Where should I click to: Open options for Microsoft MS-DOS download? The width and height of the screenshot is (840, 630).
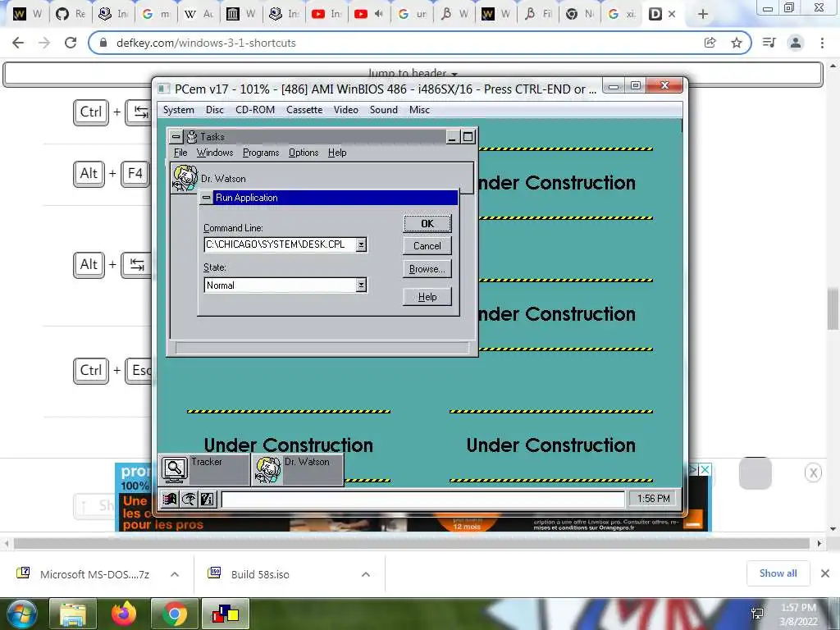175,574
